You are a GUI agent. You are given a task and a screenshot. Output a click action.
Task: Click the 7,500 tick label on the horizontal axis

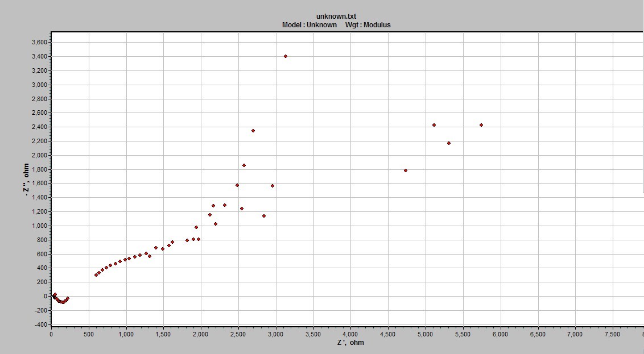click(612, 334)
